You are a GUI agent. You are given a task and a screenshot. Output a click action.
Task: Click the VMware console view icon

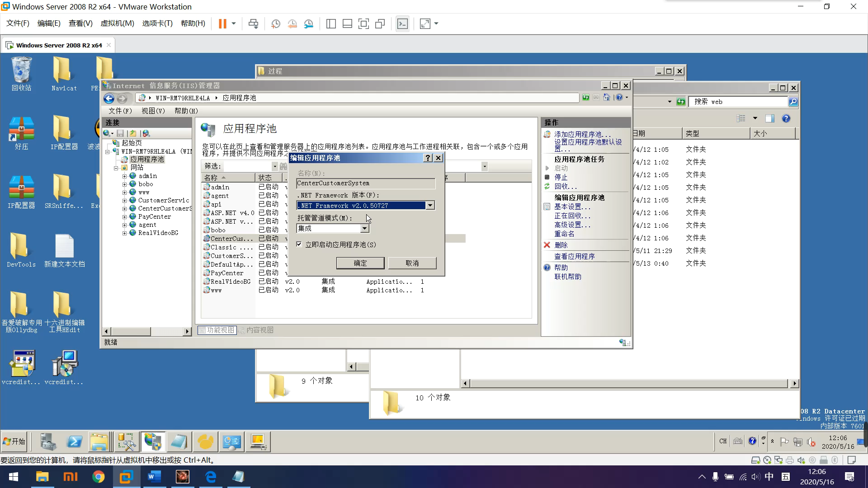coord(402,24)
